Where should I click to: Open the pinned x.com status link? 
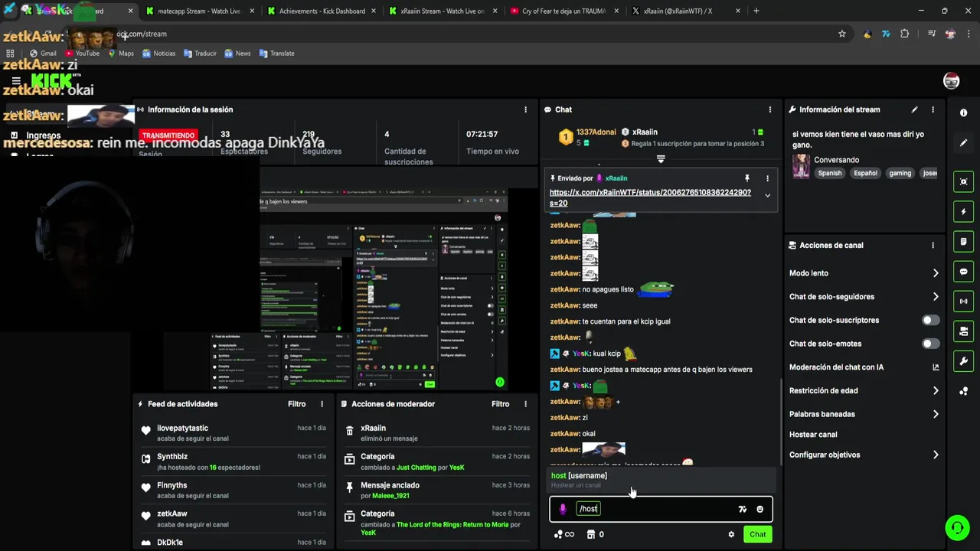(650, 197)
